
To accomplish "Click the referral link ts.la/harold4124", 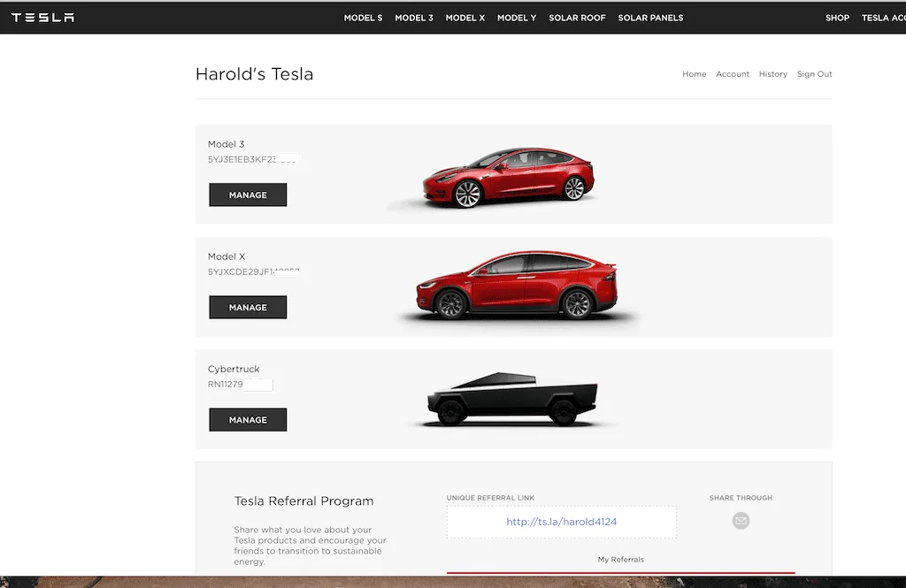I will pos(562,522).
